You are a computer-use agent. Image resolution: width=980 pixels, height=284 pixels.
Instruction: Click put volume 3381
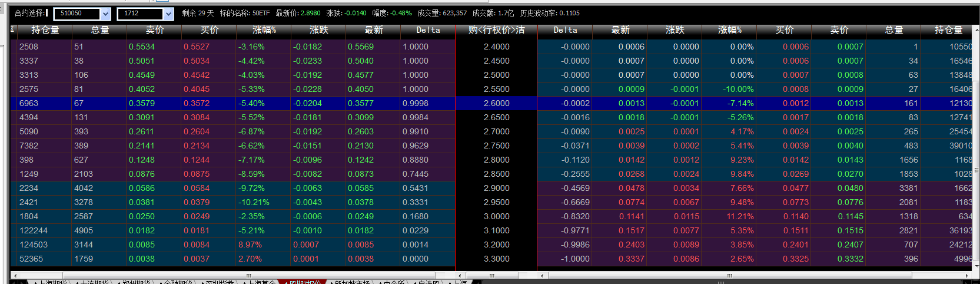909,188
